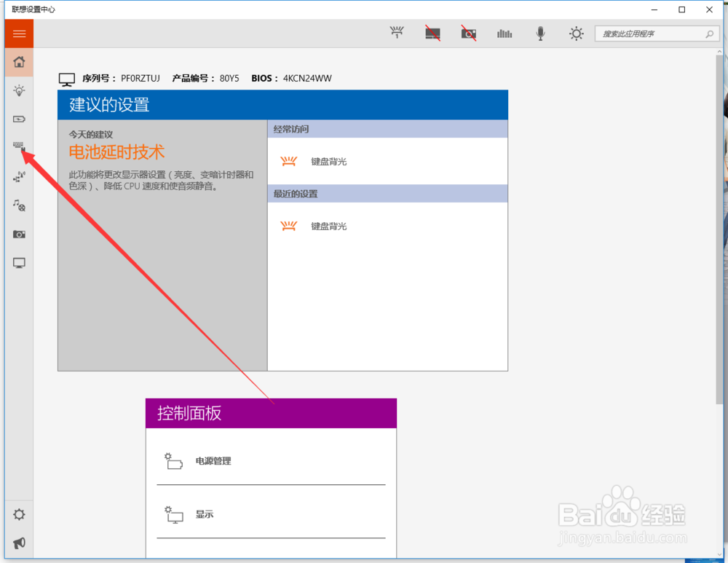Image resolution: width=728 pixels, height=563 pixels.
Task: Click the keyboard backlight icon under 经常访问
Action: tap(288, 162)
